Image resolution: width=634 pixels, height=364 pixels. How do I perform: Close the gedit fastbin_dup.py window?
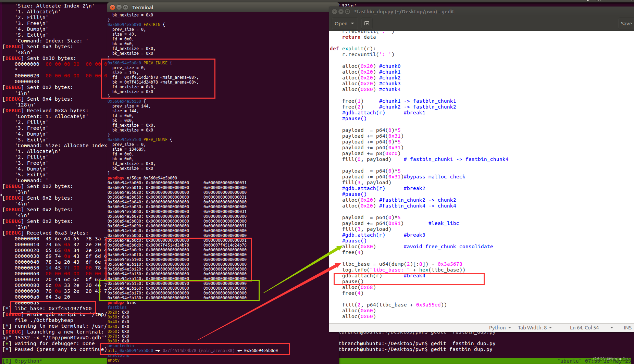[334, 12]
